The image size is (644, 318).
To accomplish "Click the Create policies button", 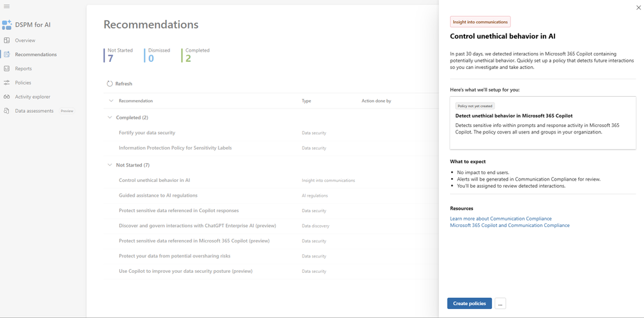I will tap(469, 304).
